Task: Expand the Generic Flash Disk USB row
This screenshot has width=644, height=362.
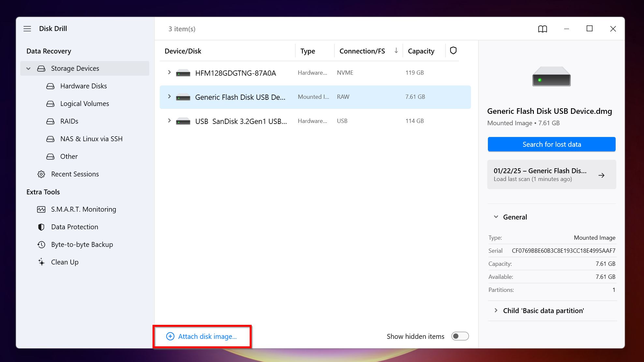Action: coord(169,97)
